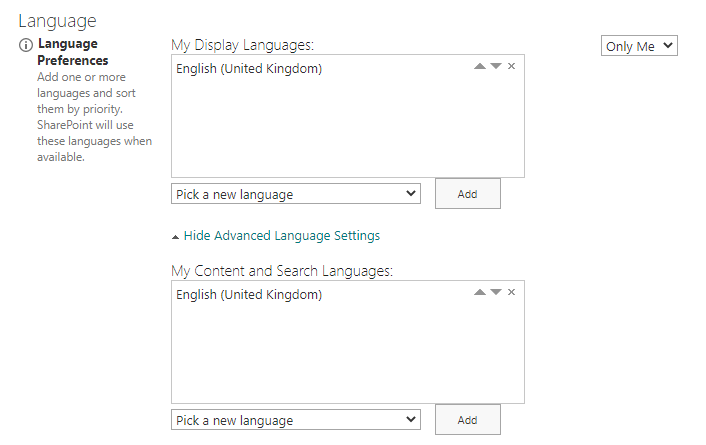Open the 'Only Me' privacy dropdown
706x445 pixels.
pyautogui.click(x=639, y=46)
